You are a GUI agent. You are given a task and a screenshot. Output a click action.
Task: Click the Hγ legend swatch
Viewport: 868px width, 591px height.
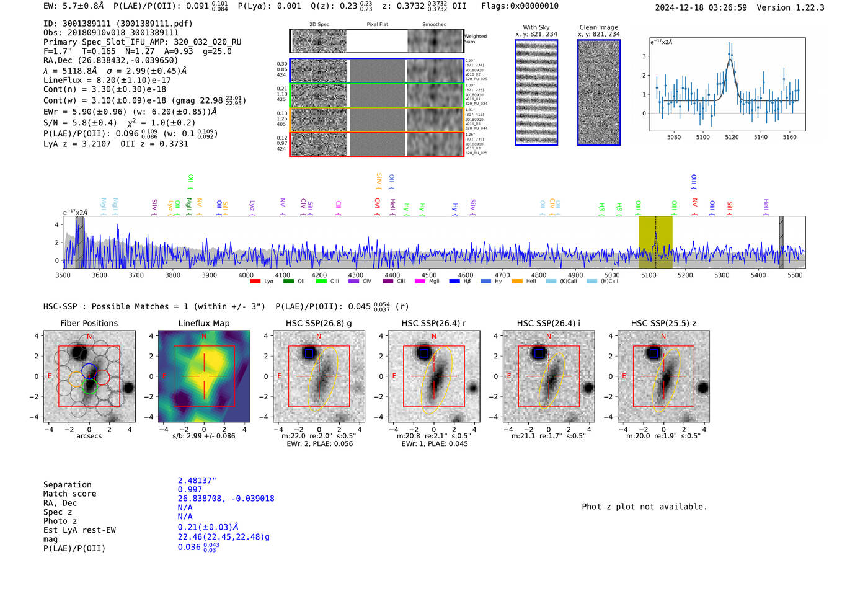(x=486, y=282)
